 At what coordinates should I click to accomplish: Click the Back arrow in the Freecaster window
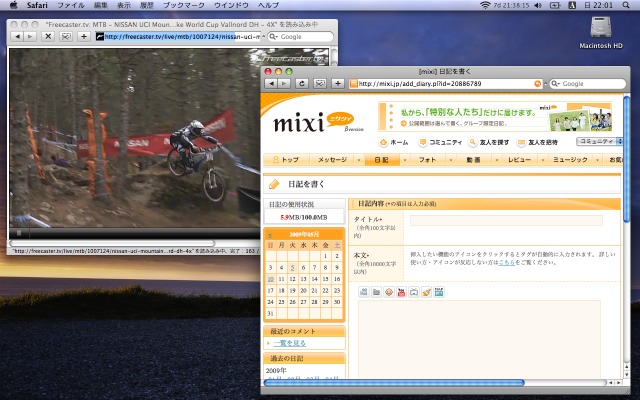(x=17, y=36)
